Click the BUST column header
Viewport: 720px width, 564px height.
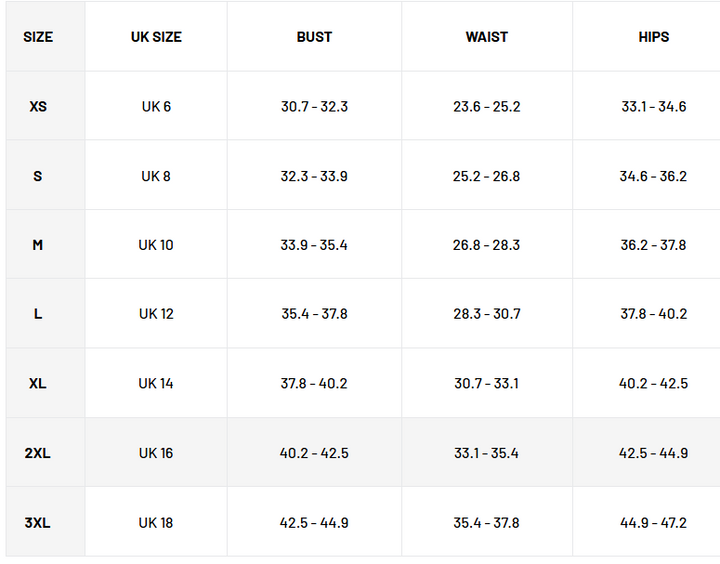tap(314, 37)
